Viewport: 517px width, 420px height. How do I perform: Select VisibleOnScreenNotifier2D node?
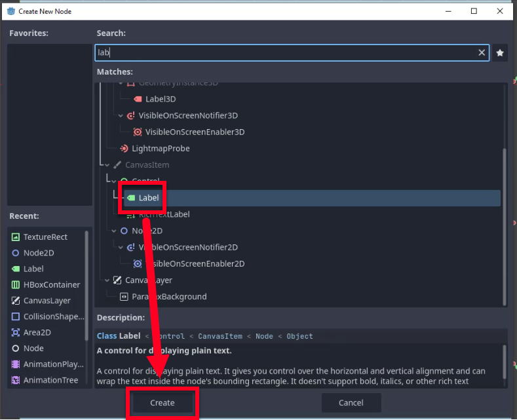tap(188, 247)
